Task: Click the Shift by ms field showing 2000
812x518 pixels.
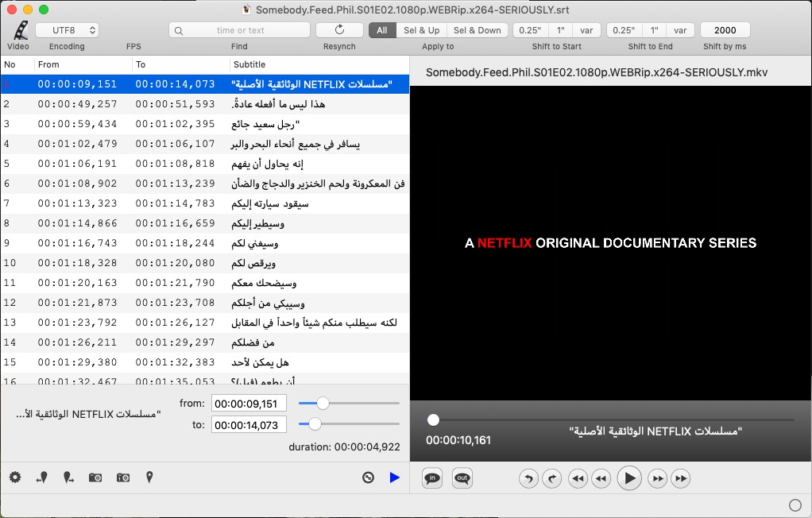Action: coord(725,30)
